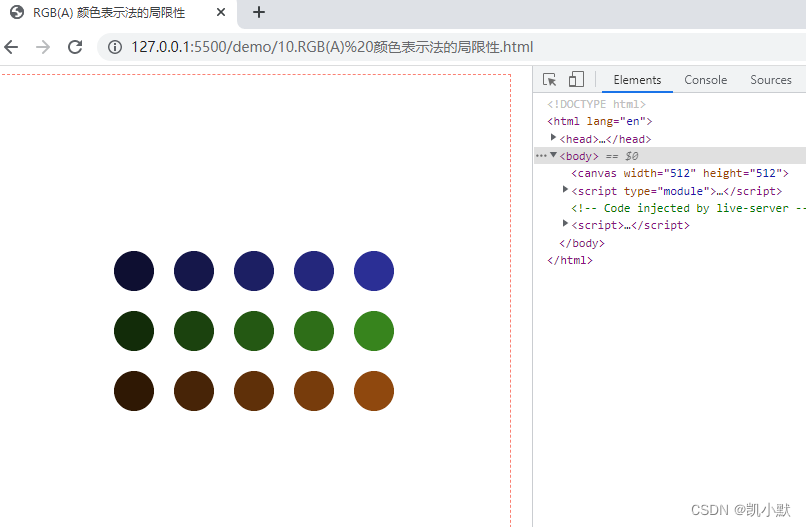
Task: Click the second circle in the blue row
Action: coord(194,271)
